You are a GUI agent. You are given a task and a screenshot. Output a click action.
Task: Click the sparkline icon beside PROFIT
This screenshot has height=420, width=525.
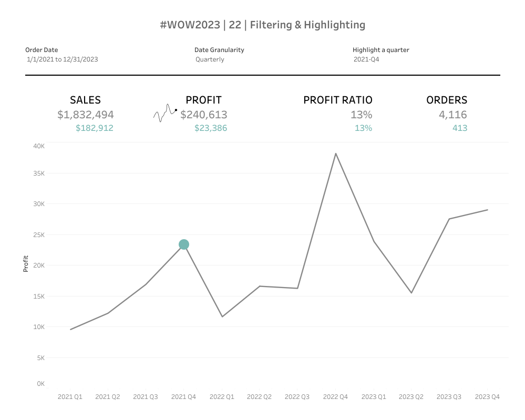(165, 113)
